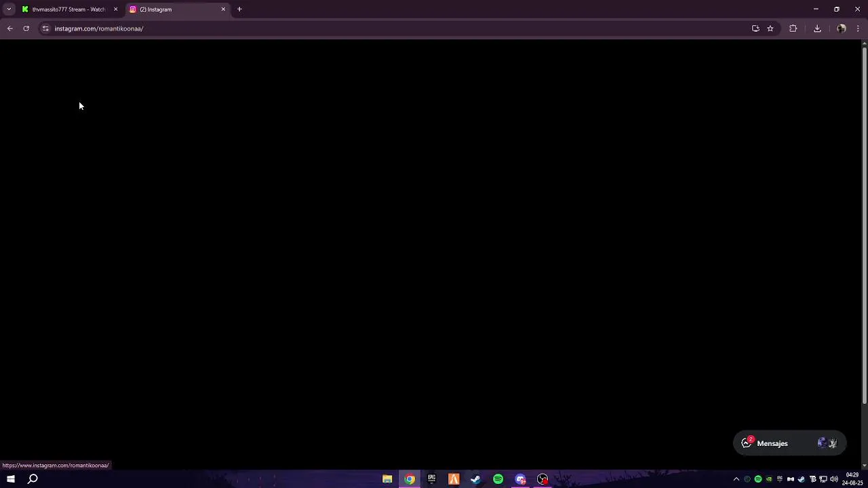Open Windows Start menu

[x=11, y=479]
